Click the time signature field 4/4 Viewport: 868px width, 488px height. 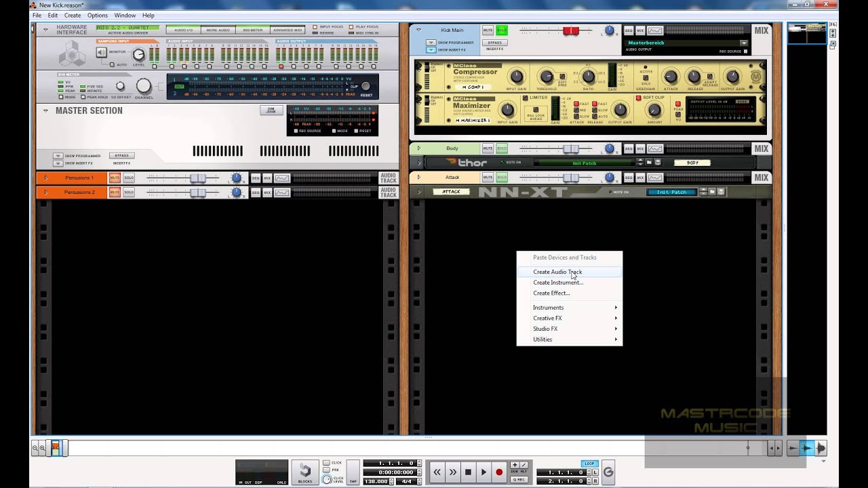[x=407, y=481]
